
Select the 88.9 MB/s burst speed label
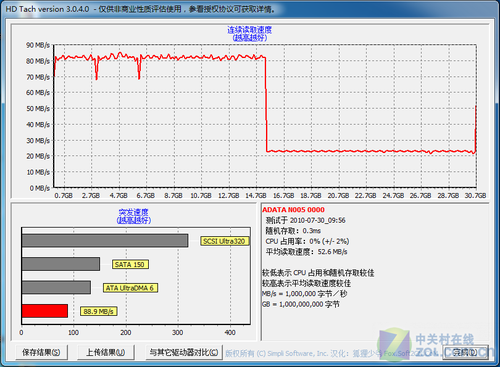pos(98,311)
